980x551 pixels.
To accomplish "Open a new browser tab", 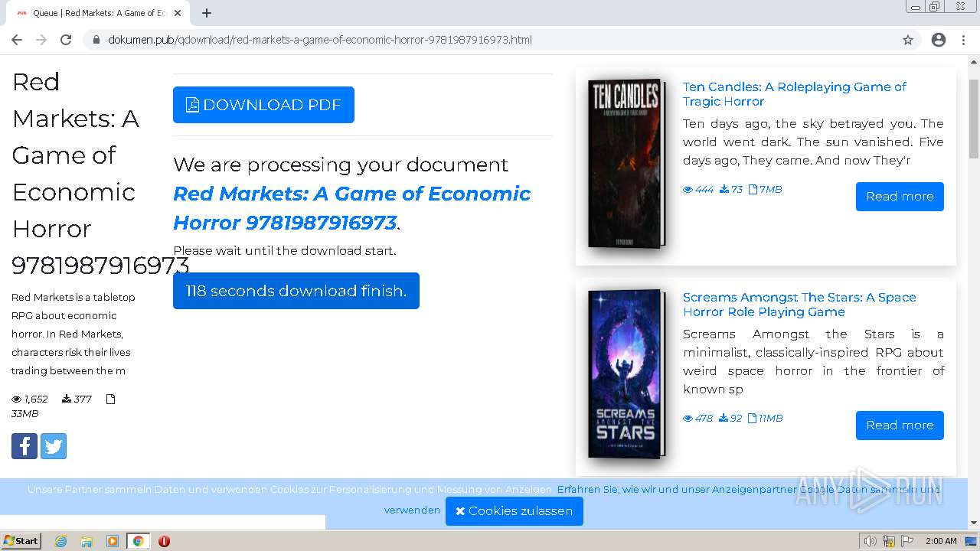I will pos(207,13).
